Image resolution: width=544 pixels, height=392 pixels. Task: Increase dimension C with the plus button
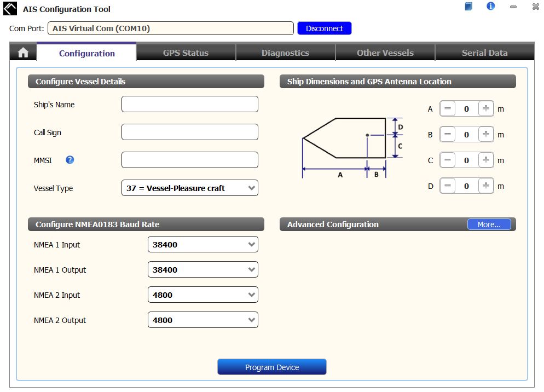[x=485, y=160]
